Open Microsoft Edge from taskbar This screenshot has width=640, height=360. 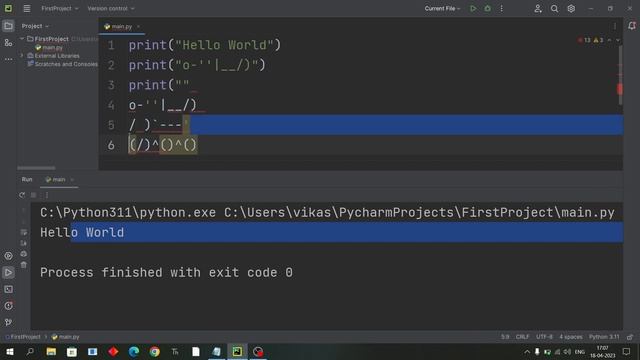tap(134, 351)
